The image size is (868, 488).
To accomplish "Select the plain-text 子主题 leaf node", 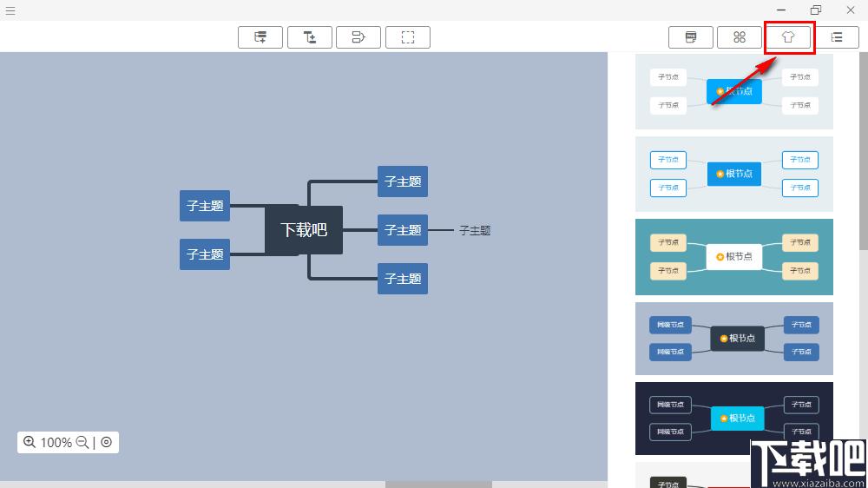I will (475, 230).
